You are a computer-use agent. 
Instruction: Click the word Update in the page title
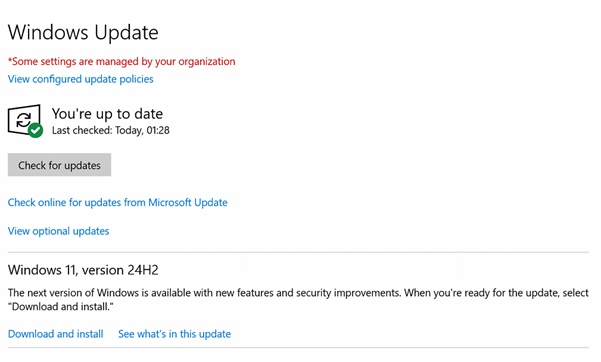click(126, 33)
